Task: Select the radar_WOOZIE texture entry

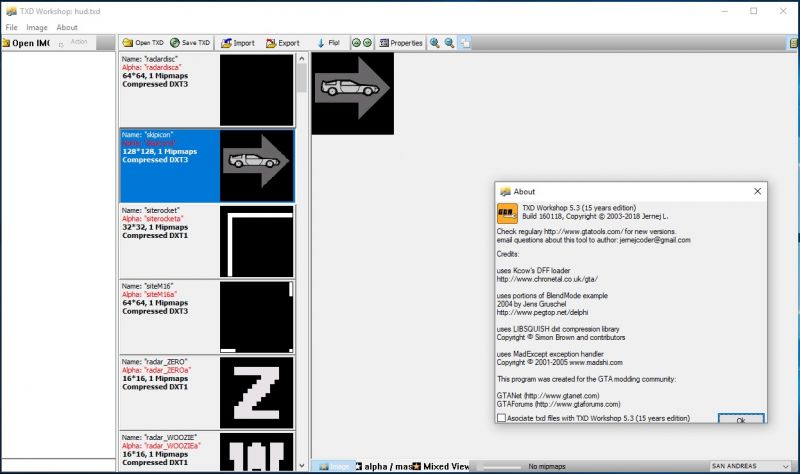Action: 207,451
